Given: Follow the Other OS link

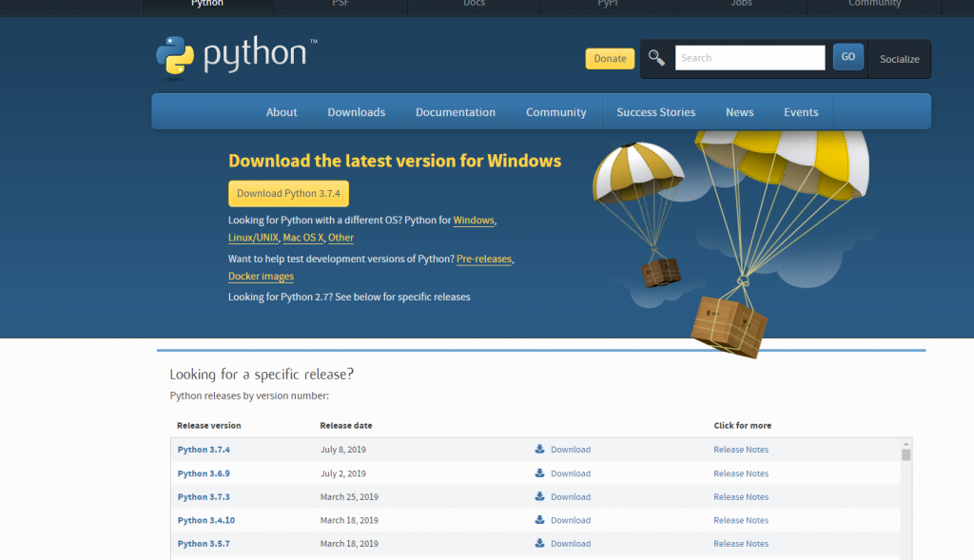Looking at the screenshot, I should [341, 238].
